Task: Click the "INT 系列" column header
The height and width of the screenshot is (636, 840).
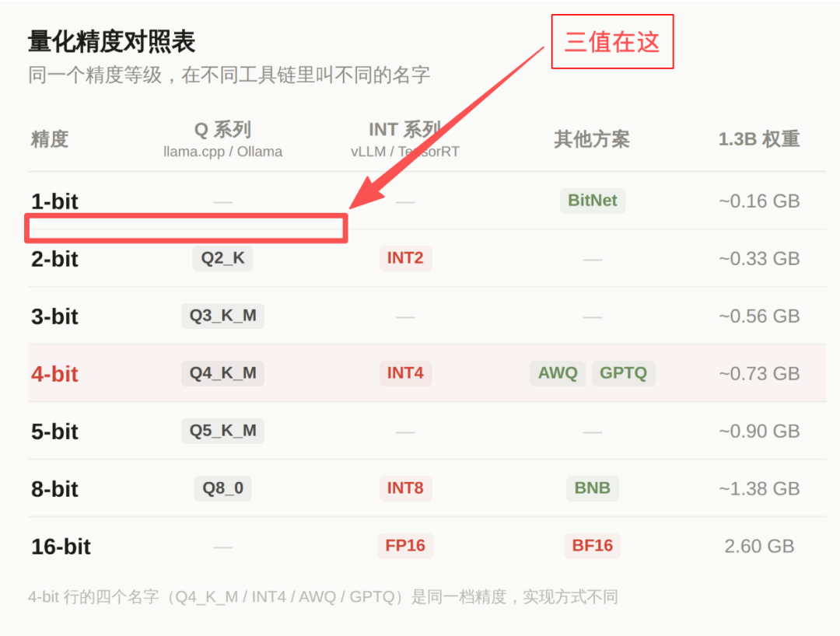Action: click(405, 130)
